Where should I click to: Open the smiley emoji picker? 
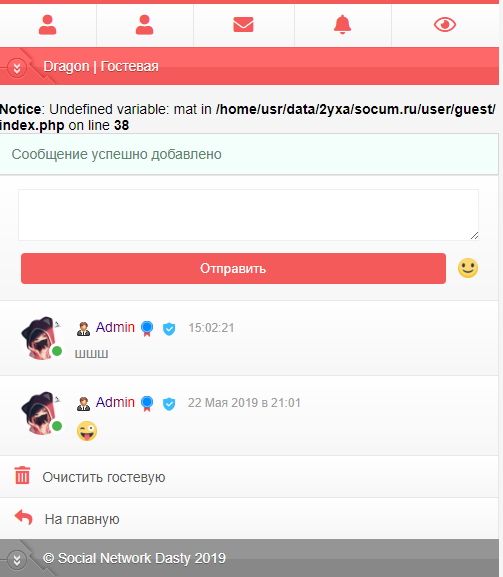point(468,268)
